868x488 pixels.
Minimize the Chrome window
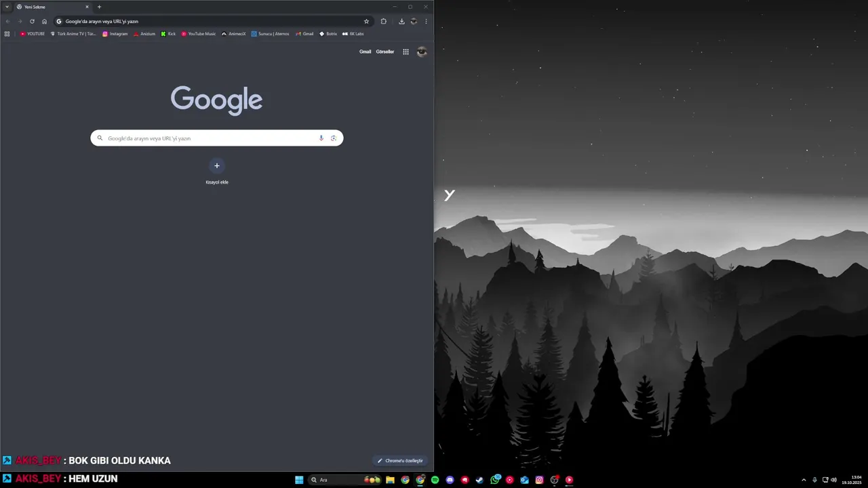(x=394, y=7)
